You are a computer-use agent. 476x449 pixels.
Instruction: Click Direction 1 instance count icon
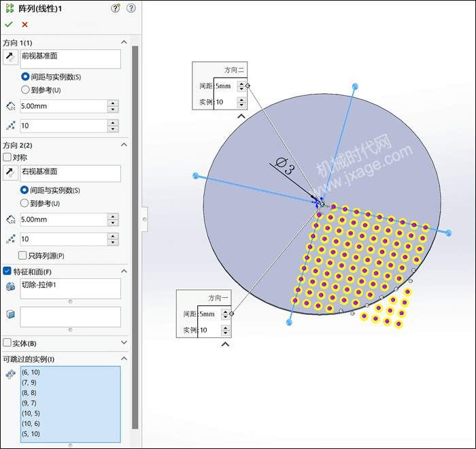click(11, 126)
